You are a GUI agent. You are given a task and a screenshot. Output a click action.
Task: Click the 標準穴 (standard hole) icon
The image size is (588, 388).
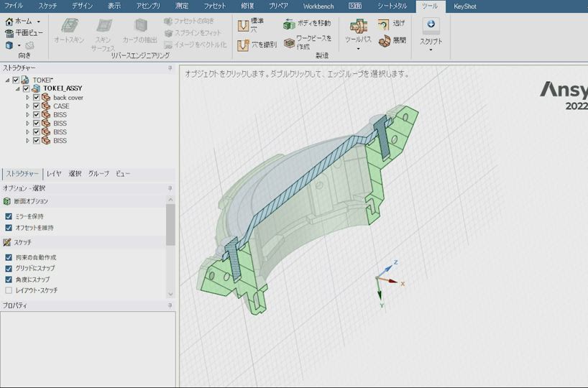pos(244,26)
